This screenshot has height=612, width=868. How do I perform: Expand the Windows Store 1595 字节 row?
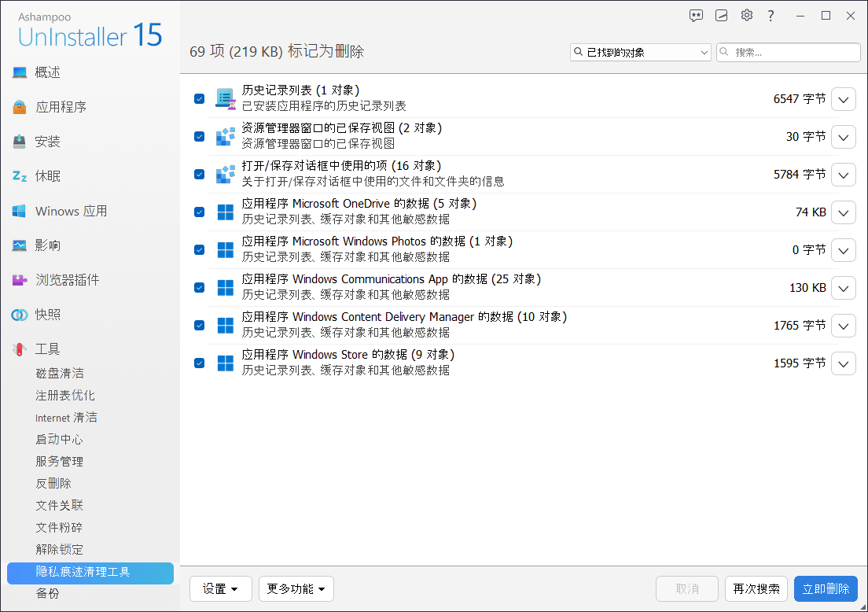point(843,363)
